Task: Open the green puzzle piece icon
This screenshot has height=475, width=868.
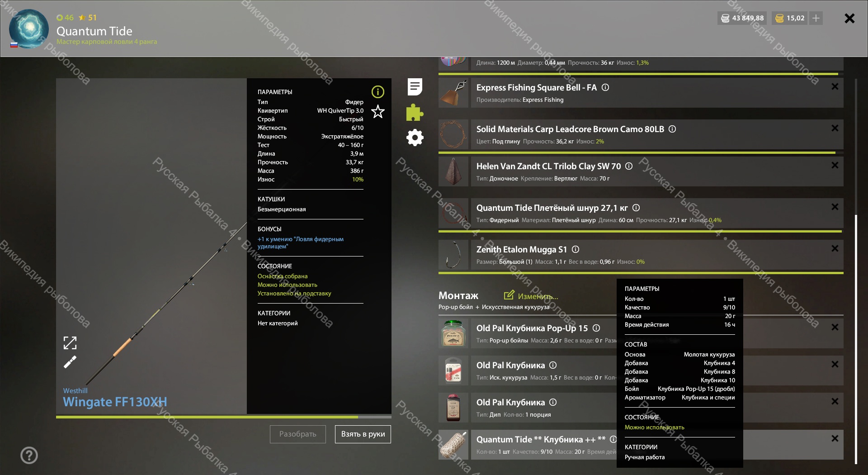Action: (x=415, y=112)
